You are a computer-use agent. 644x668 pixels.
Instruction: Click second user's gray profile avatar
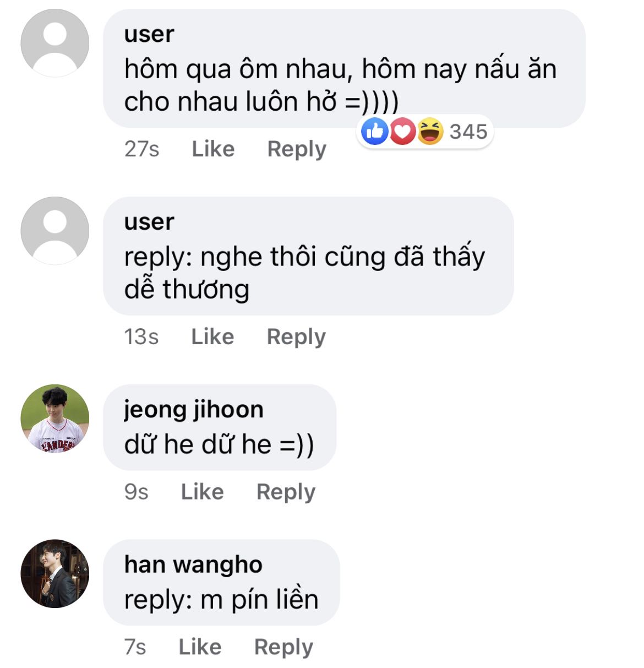(55, 231)
